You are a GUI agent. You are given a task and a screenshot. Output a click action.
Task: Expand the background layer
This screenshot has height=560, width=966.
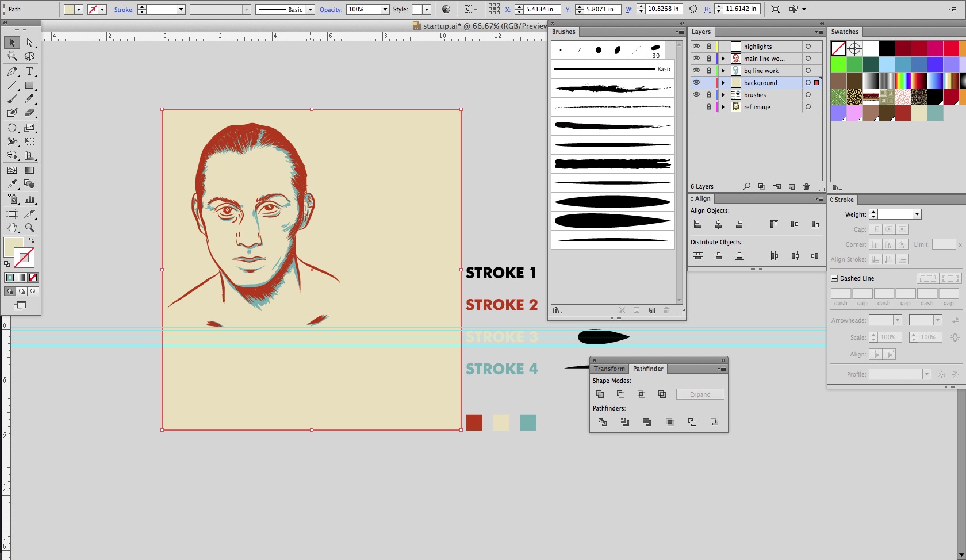(x=723, y=83)
